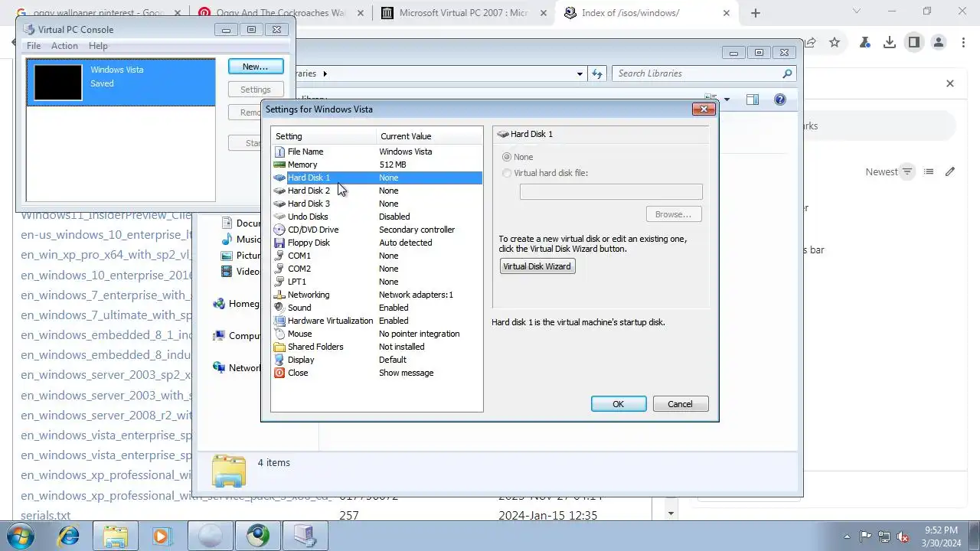The width and height of the screenshot is (980, 551).
Task: Select the Mouse setting icon
Action: [x=279, y=334]
